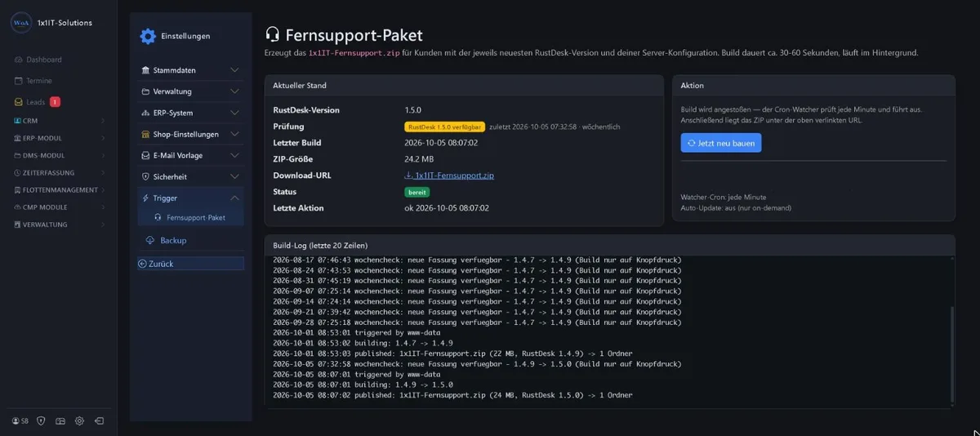Expand the FLOTTENMANAGEMENT chevron

103,189
